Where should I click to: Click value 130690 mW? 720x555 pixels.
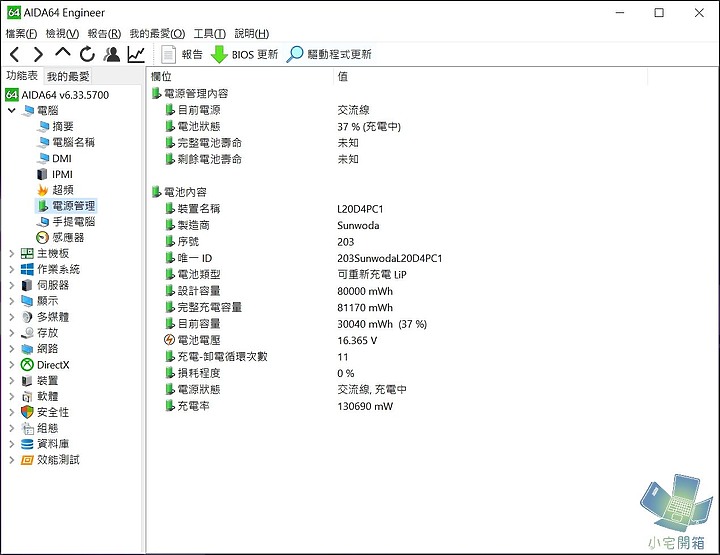tap(365, 406)
